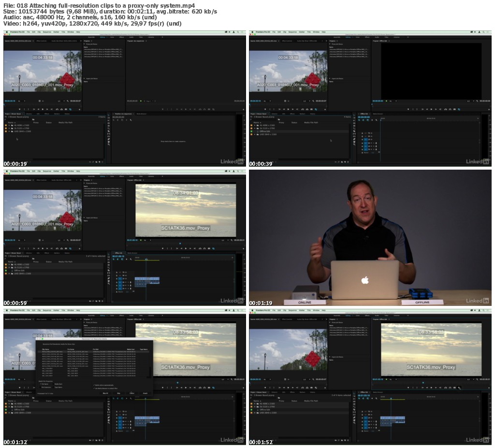Click Source monitor Add Marker icon, 00:00:39 frame
The width and height of the screenshot is (495, 448).
point(265,109)
